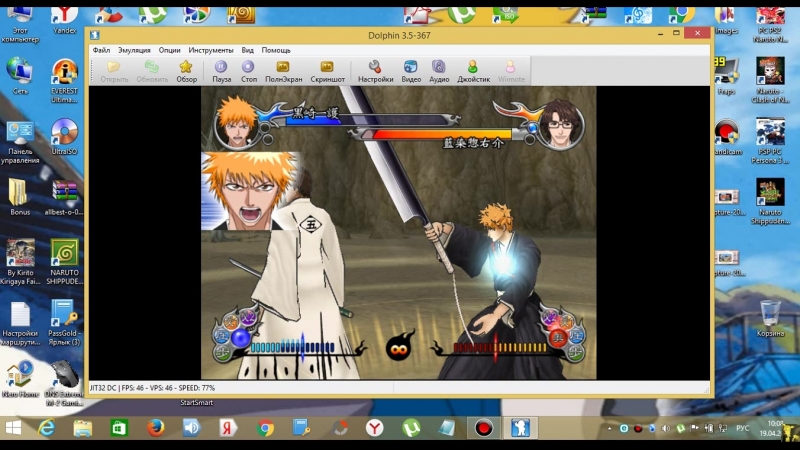Click the status bar text JIT32 DC FPS

click(x=152, y=388)
